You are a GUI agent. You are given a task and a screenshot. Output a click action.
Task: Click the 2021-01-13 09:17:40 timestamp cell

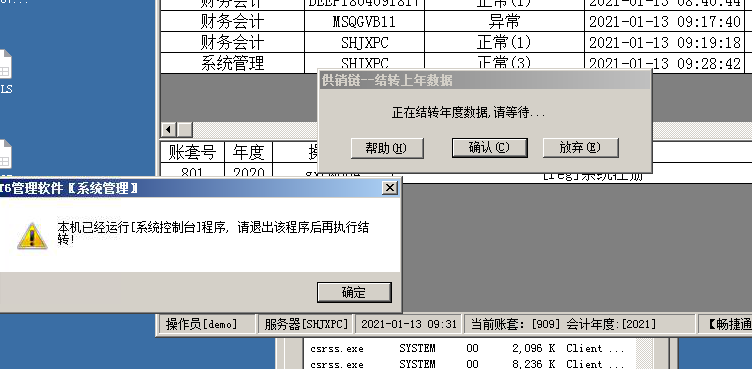click(665, 22)
